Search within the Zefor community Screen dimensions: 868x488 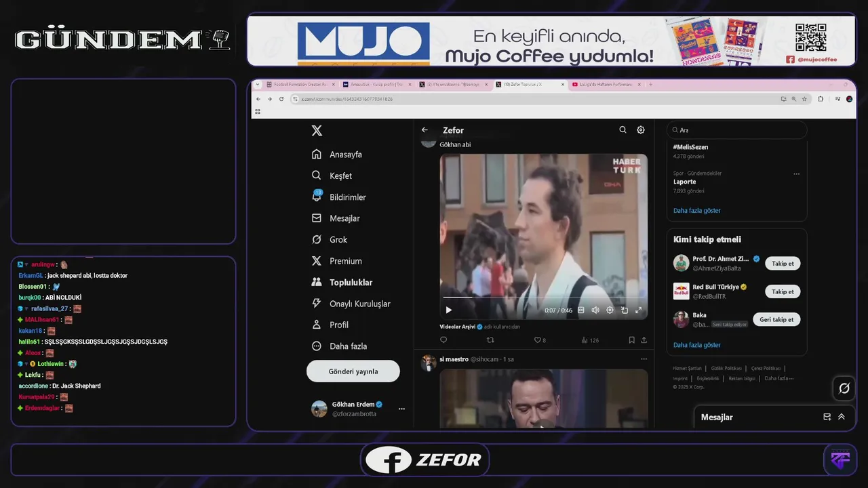(623, 130)
